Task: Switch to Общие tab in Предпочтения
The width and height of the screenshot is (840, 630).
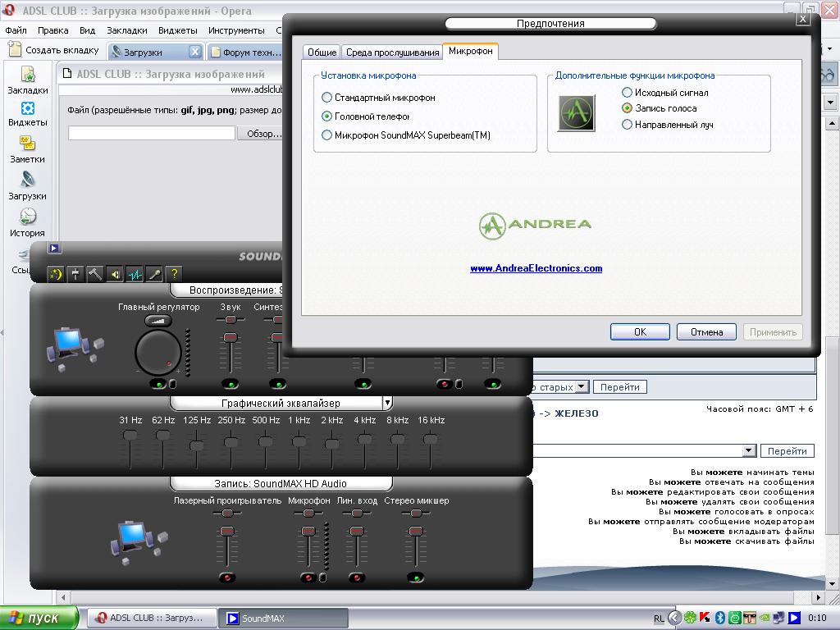Action: coord(322,52)
